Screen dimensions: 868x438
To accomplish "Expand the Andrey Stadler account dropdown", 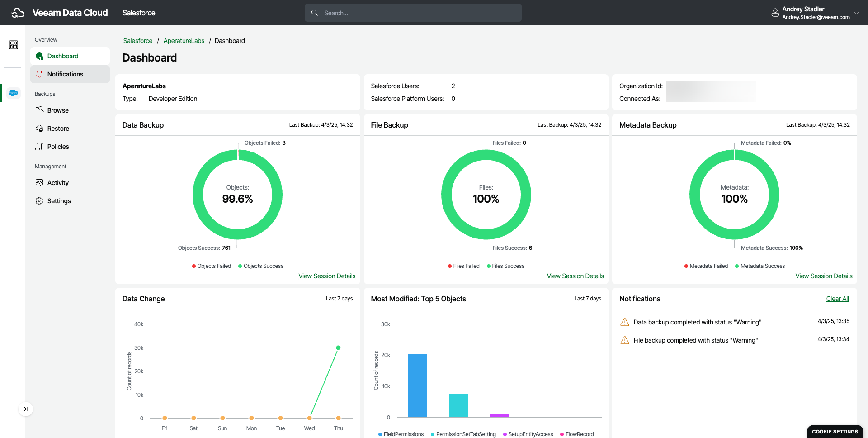I will click(856, 13).
